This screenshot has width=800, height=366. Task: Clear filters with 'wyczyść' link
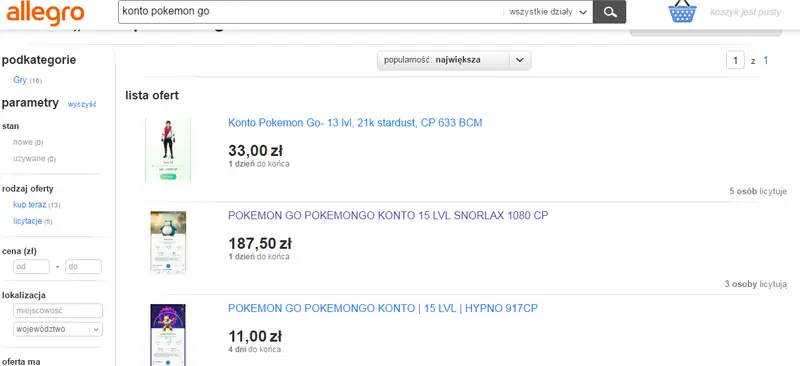[x=82, y=104]
